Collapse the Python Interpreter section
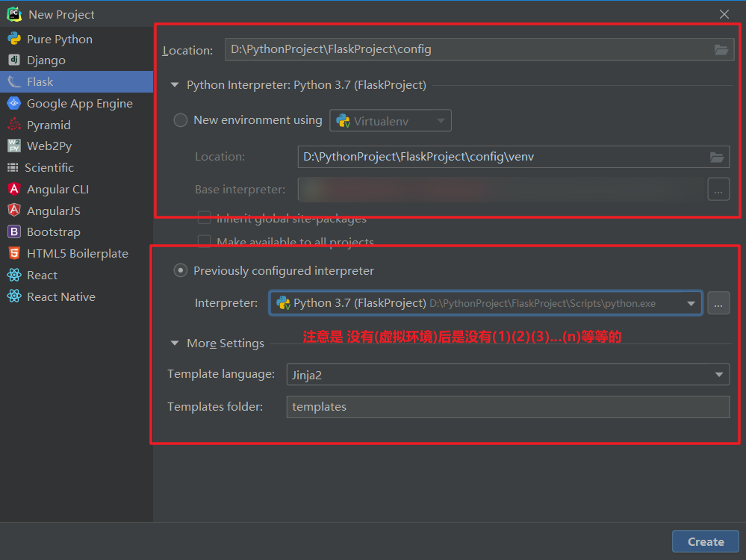 pos(175,84)
